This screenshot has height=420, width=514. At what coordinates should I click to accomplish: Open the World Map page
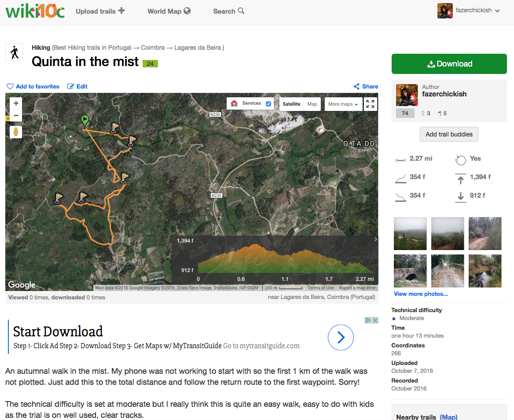[169, 11]
